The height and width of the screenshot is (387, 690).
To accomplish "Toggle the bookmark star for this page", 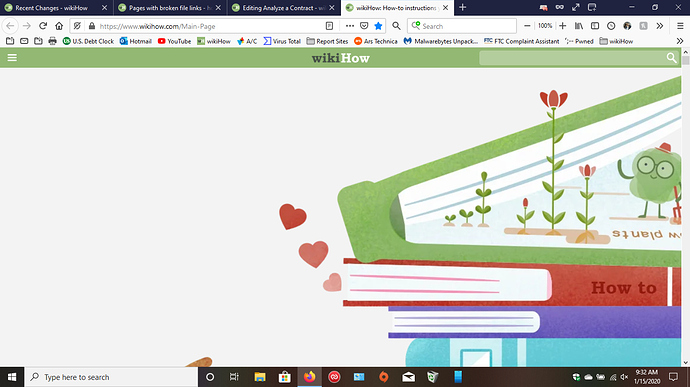I will (378, 26).
